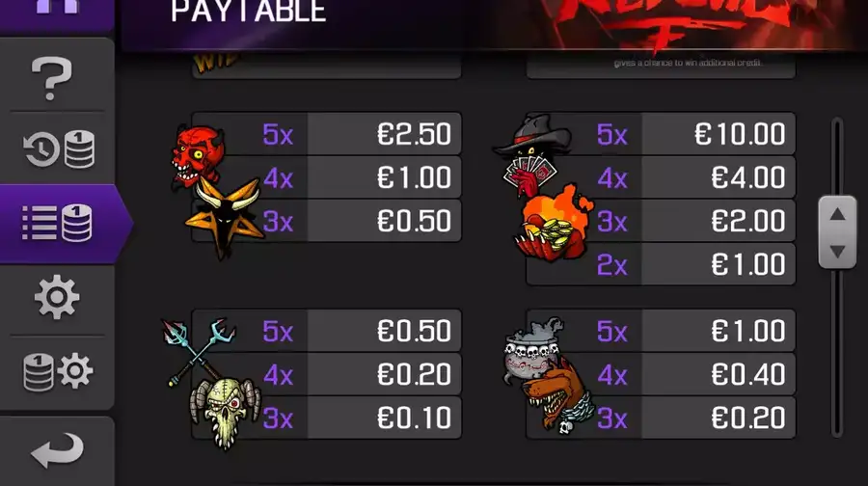Click the horned pentagram star symbol

tap(224, 218)
